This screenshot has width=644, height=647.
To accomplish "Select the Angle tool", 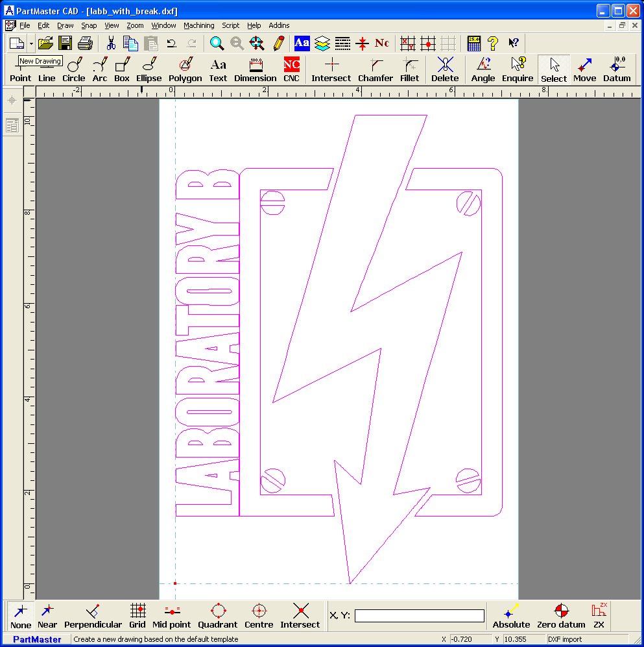I will click(x=483, y=69).
